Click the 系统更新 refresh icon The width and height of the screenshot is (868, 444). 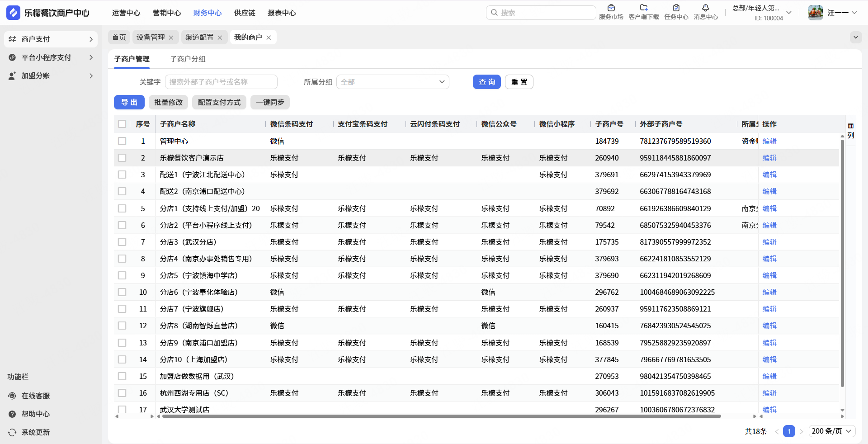coord(12,432)
